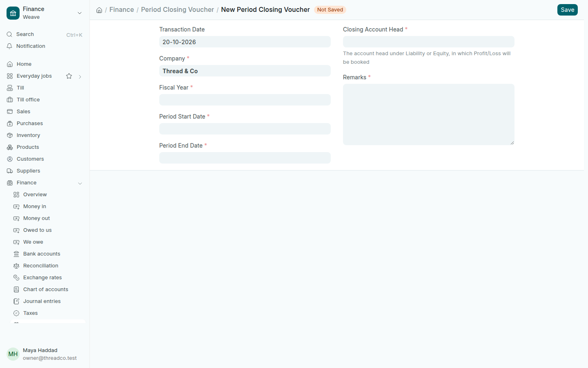Open Taxes under Finance

pyautogui.click(x=48, y=313)
